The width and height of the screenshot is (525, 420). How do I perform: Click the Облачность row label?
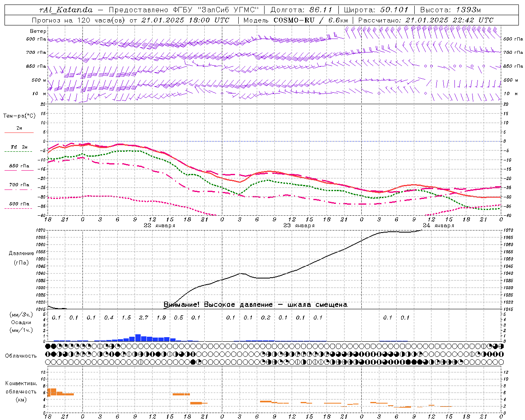(21, 356)
